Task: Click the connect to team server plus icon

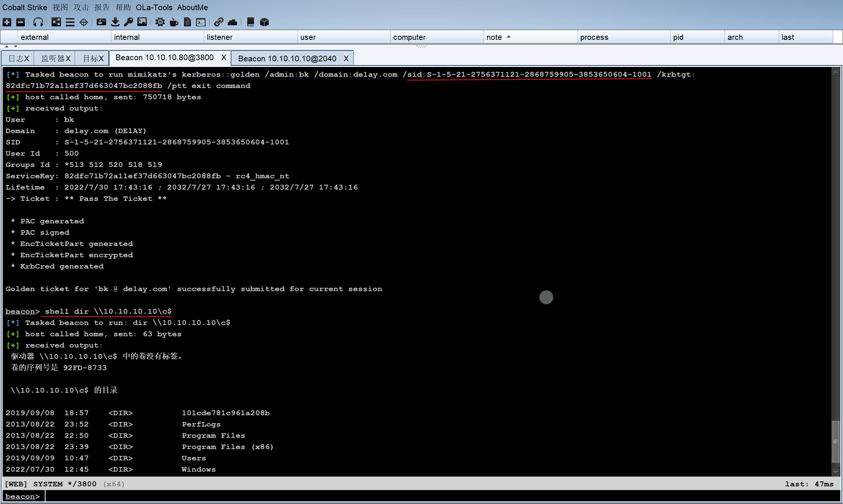Action: tap(7, 22)
